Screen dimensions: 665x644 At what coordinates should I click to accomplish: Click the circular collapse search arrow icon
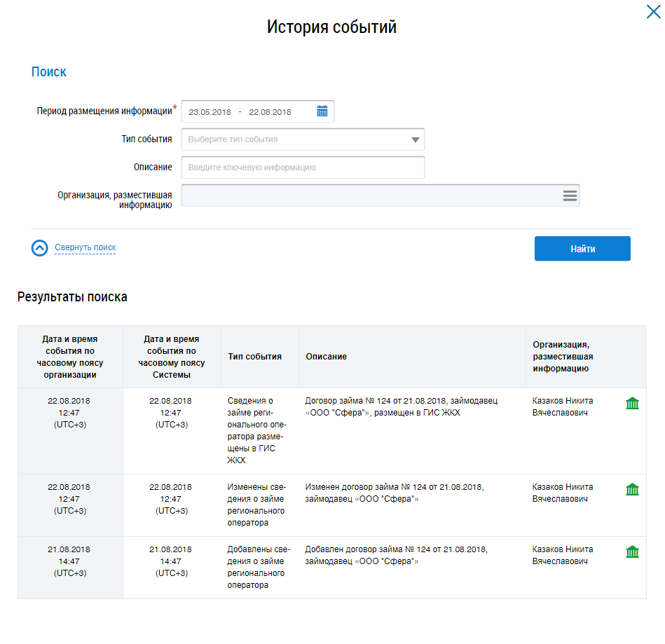(40, 248)
